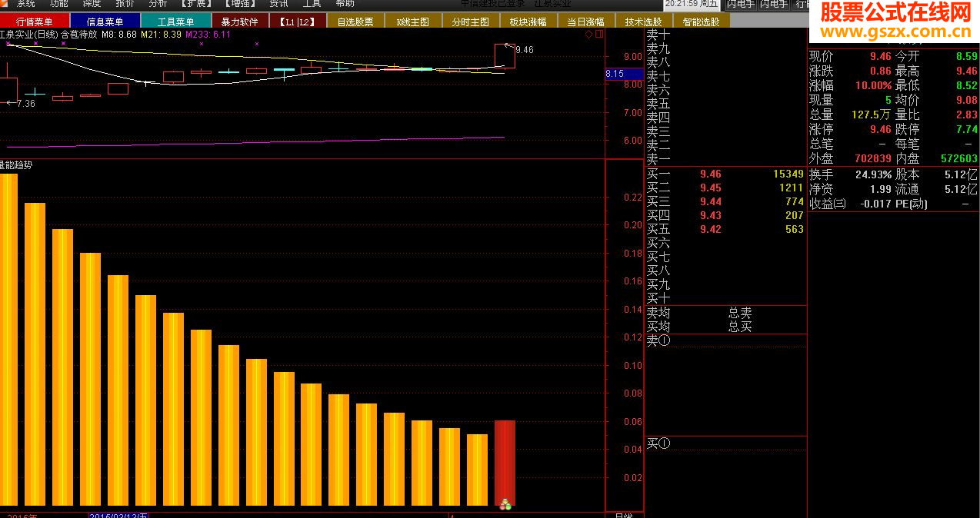The height and width of the screenshot is (518, 980).
Task: Open the 自选股票 tab
Action: click(355, 22)
